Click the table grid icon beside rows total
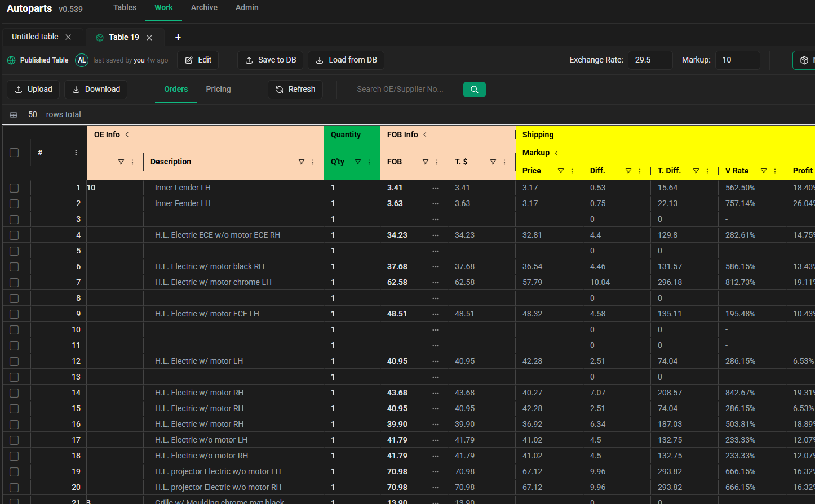 (x=13, y=114)
